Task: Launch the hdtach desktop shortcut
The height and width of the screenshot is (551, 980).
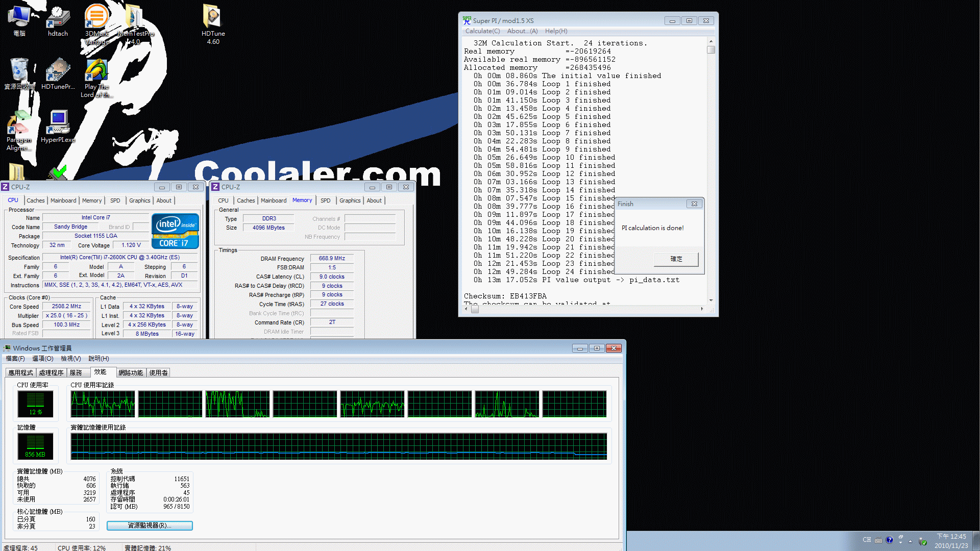Action: point(58,20)
